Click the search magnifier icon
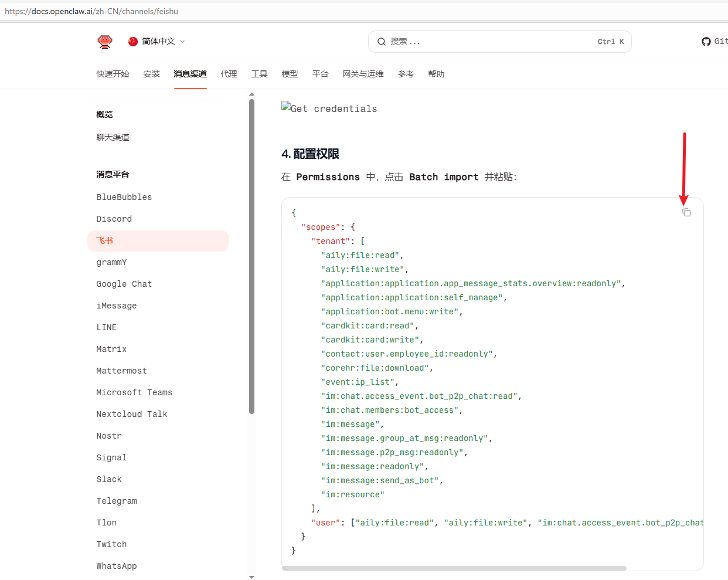This screenshot has width=728, height=580. [382, 42]
